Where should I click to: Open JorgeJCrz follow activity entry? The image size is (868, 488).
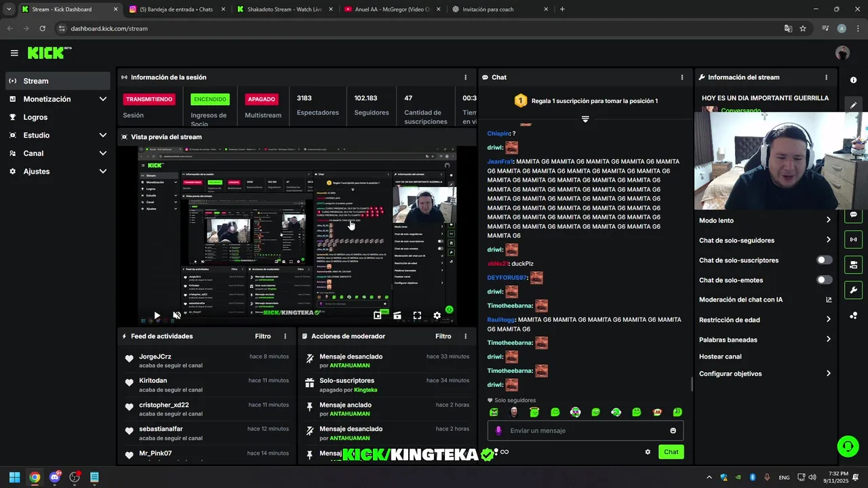(x=207, y=361)
